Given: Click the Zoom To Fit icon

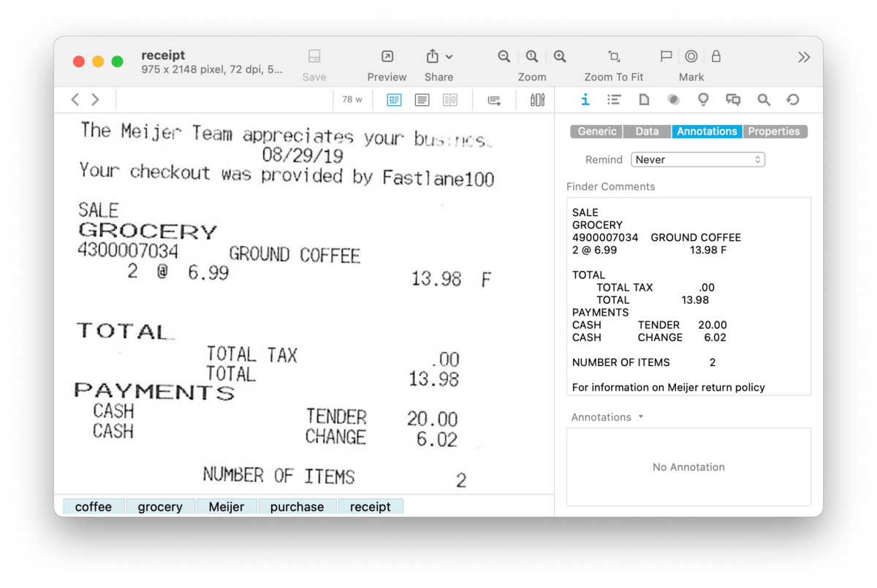Looking at the screenshot, I should 614,57.
